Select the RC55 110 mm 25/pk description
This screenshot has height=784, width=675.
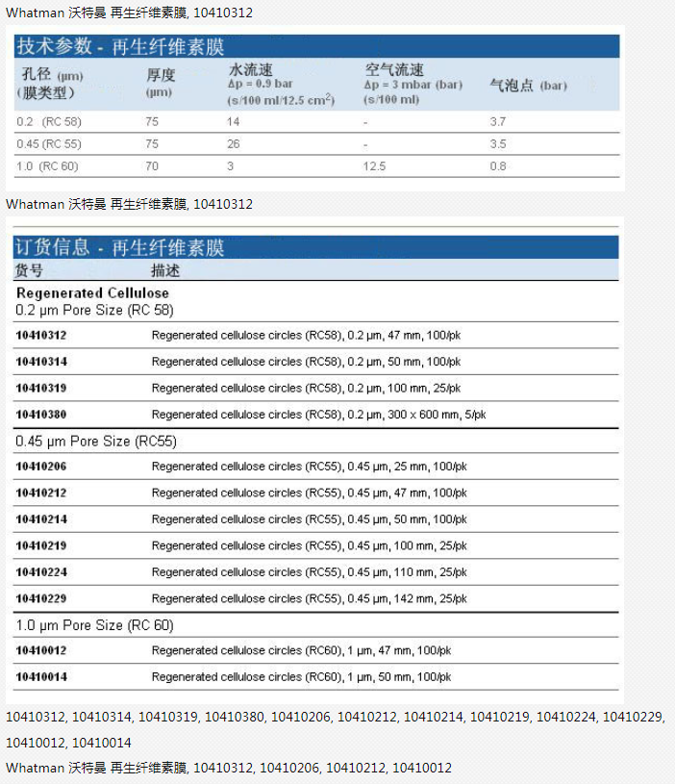309,572
